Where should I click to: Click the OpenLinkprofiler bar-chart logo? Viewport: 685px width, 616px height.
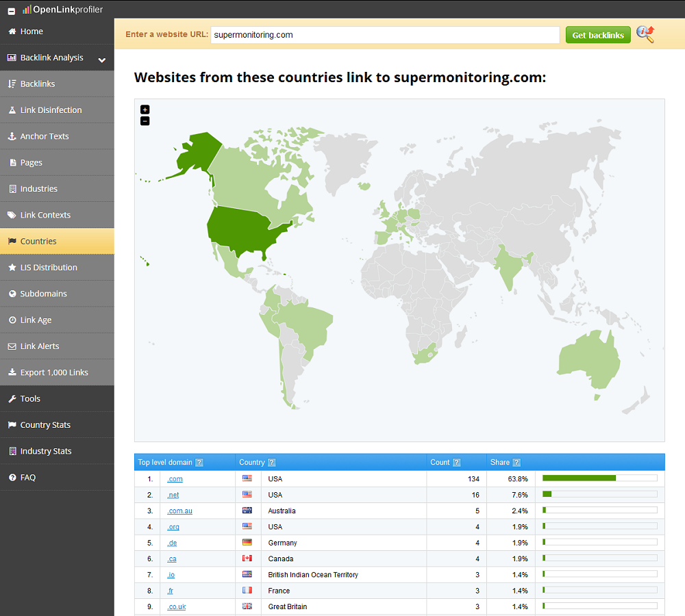point(27,9)
